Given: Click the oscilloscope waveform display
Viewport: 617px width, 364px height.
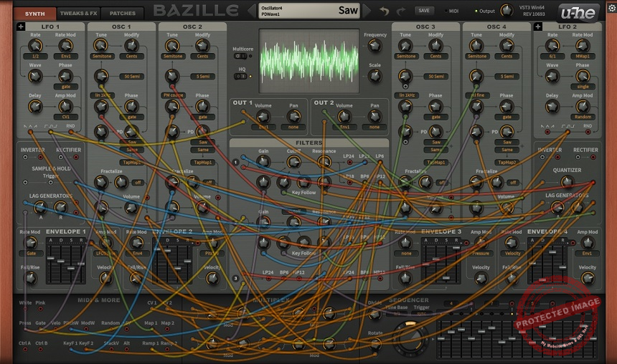Looking at the screenshot, I should (309, 61).
